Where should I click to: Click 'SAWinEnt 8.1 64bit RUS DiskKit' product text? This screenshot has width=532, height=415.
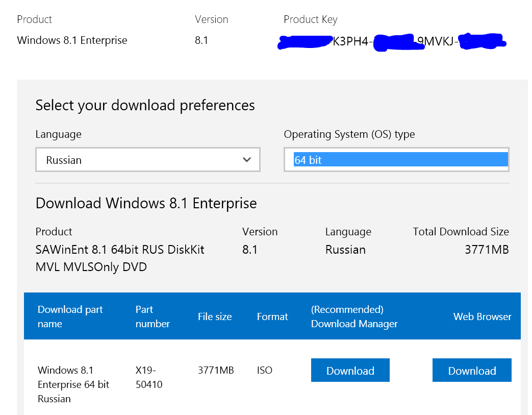tap(120, 250)
